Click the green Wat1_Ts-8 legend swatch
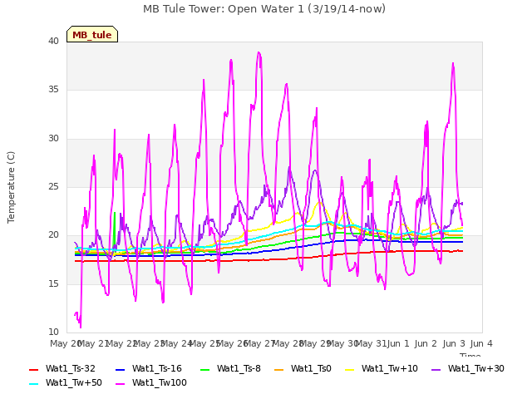The height and width of the screenshot is (399, 532). pos(205,369)
